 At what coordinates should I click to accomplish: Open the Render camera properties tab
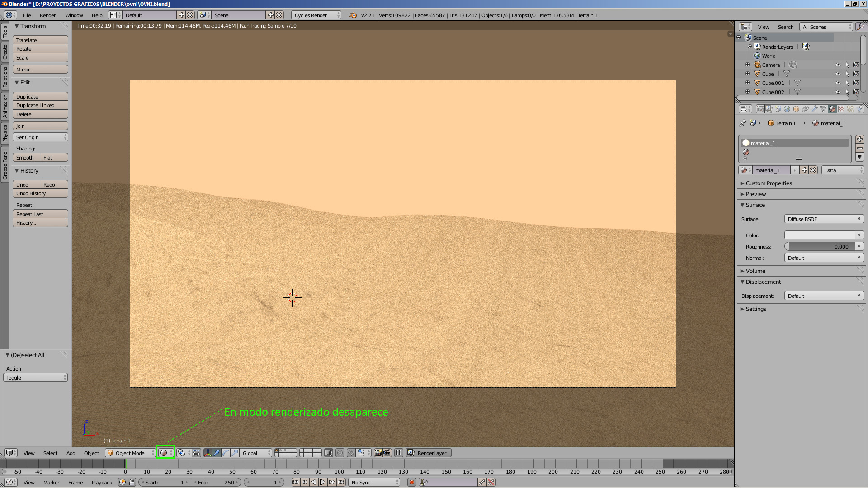click(760, 109)
